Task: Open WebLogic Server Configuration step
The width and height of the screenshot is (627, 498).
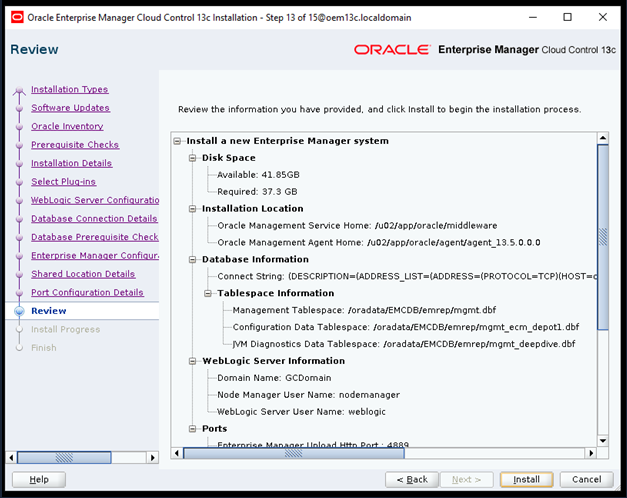Action: pos(95,200)
